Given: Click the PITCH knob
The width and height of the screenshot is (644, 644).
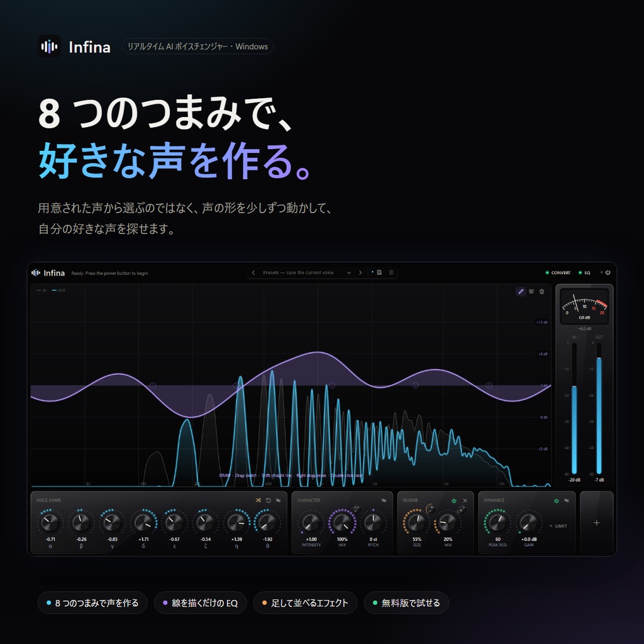Looking at the screenshot, I should (373, 523).
